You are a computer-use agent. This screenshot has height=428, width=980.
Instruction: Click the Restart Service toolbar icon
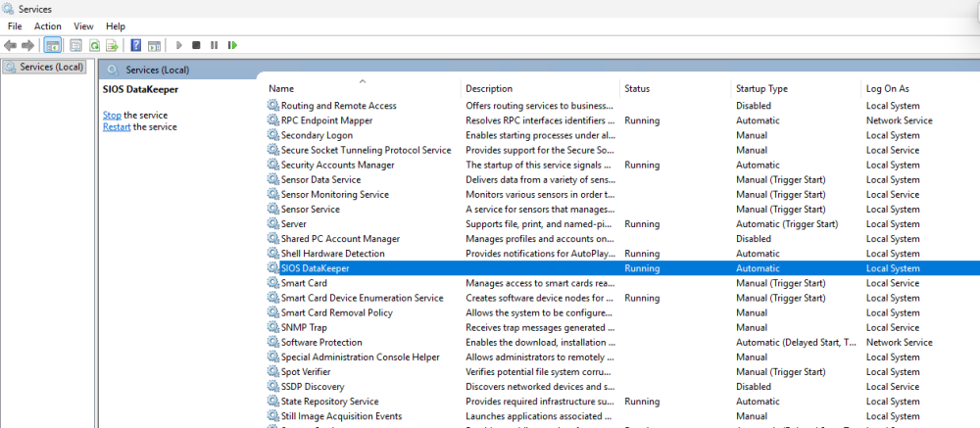coord(232,45)
